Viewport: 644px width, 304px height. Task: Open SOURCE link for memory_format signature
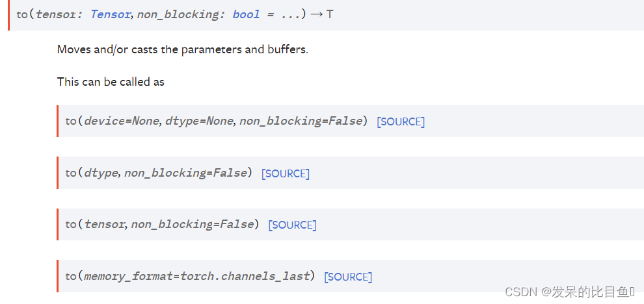(348, 277)
